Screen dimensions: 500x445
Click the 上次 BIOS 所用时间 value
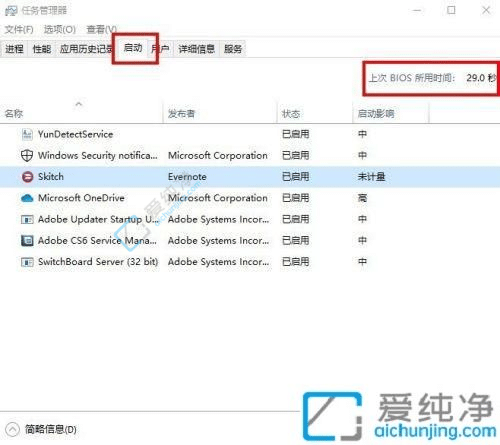[x=481, y=78]
